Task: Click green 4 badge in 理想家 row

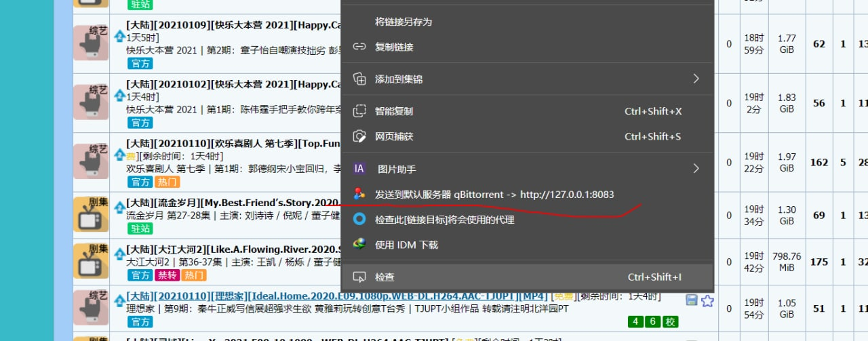Action: coord(635,321)
